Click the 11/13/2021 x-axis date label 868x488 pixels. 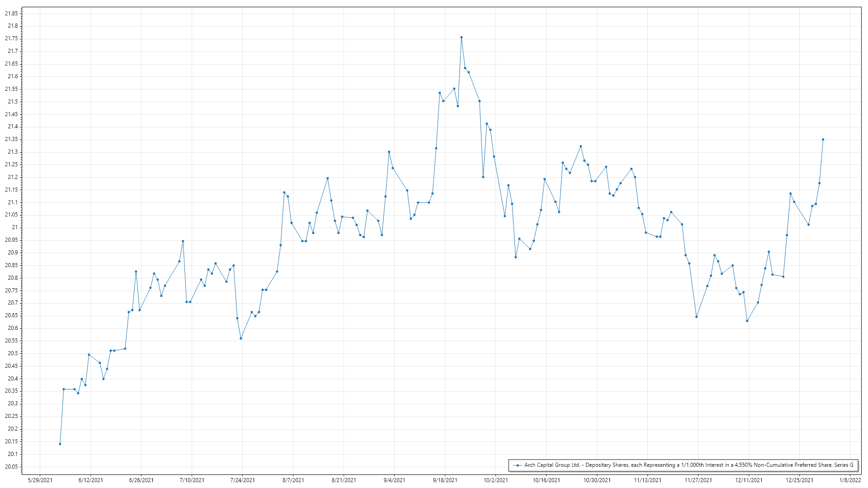(x=647, y=480)
